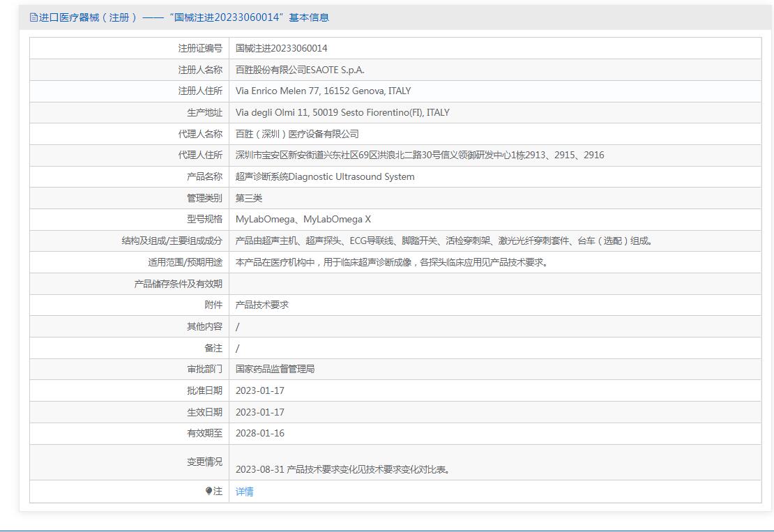Click the 审批部门 row label

205,369
